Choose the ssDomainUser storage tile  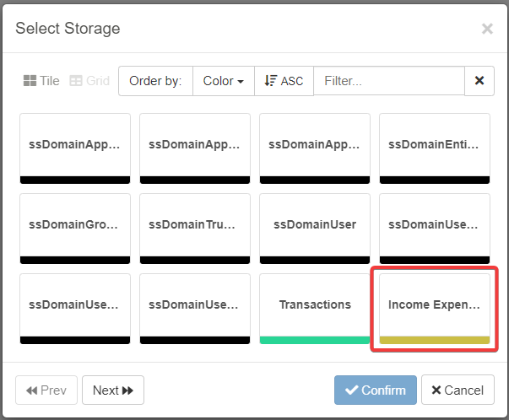315,224
